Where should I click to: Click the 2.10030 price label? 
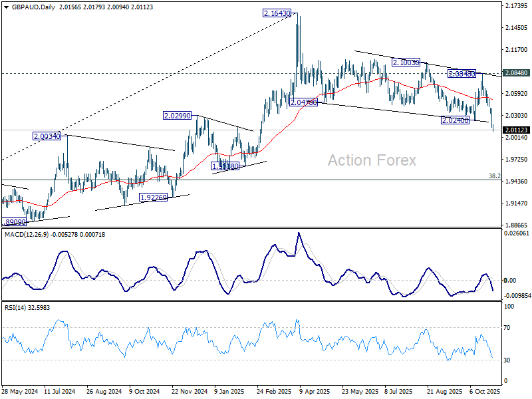(406, 62)
